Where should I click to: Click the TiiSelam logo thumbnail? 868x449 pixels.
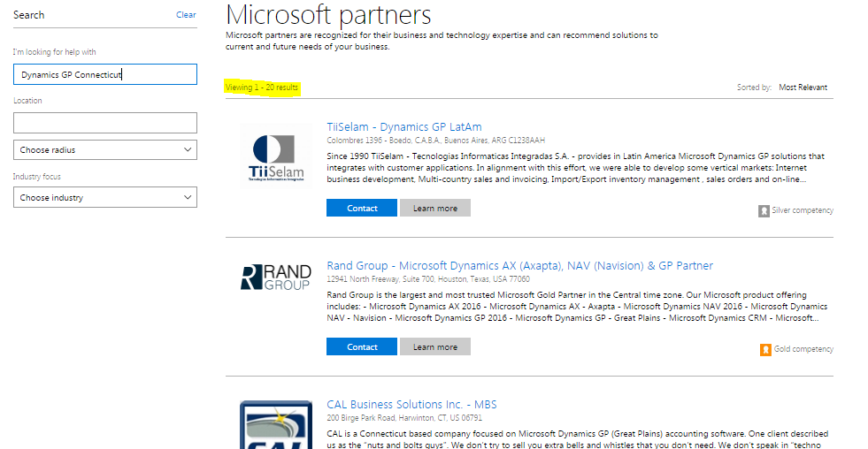click(276, 157)
